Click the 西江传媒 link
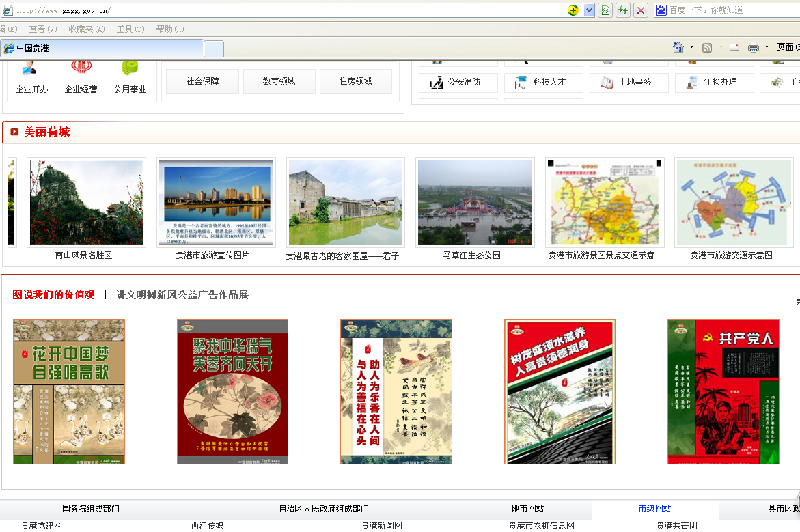800x532 pixels. (208, 525)
